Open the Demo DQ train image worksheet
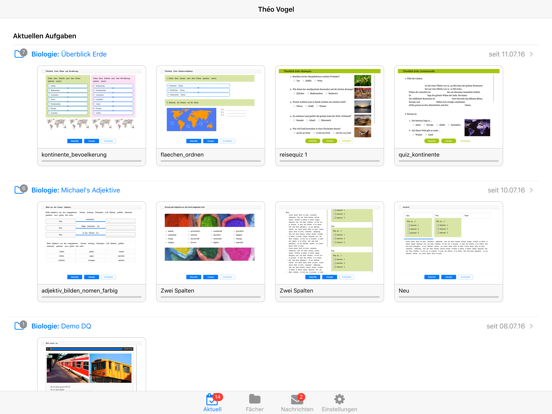Screen dimensions: 552x414 92,365
